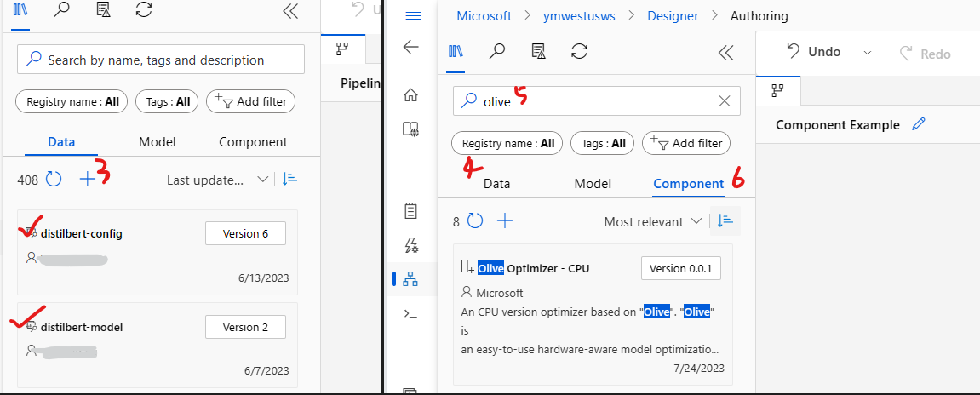980x395 pixels.
Task: Refresh the 408 data assets list
Action: click(x=54, y=180)
